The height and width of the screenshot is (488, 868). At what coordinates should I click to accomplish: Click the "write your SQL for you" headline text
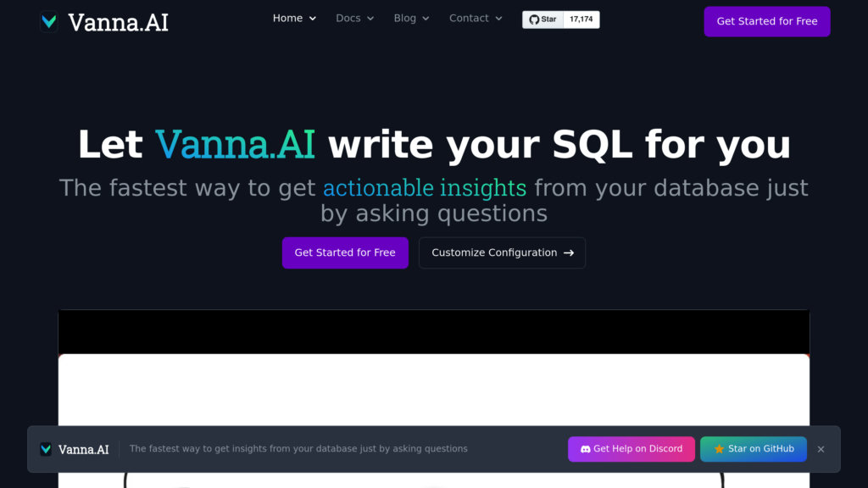559,144
